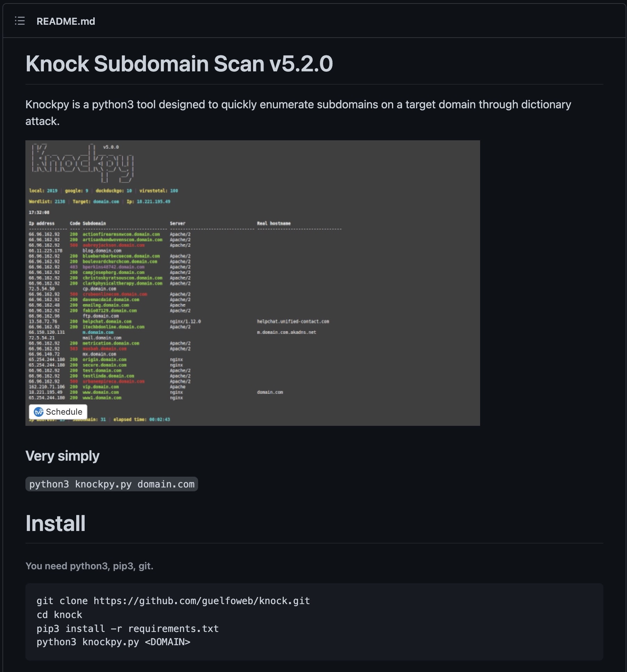Viewport: 627px width, 672px height.
Task: Click the python3 knockpy.py <DOMAIN> line
Action: (x=113, y=642)
